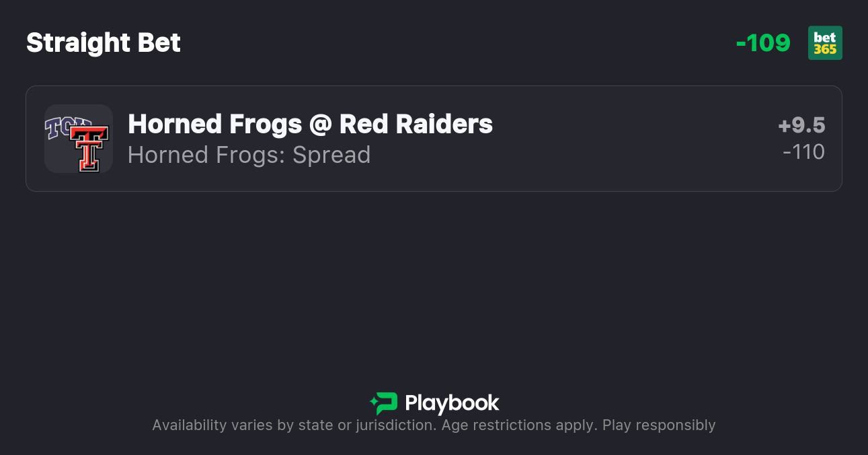This screenshot has width=868, height=455.
Task: Open the Playbook wordmark link
Action: click(x=452, y=403)
